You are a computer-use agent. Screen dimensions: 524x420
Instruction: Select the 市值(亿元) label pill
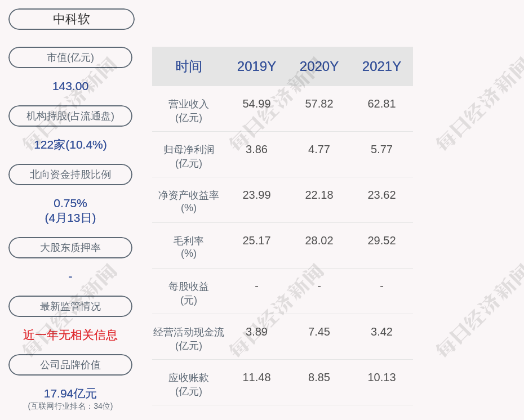pos(70,57)
